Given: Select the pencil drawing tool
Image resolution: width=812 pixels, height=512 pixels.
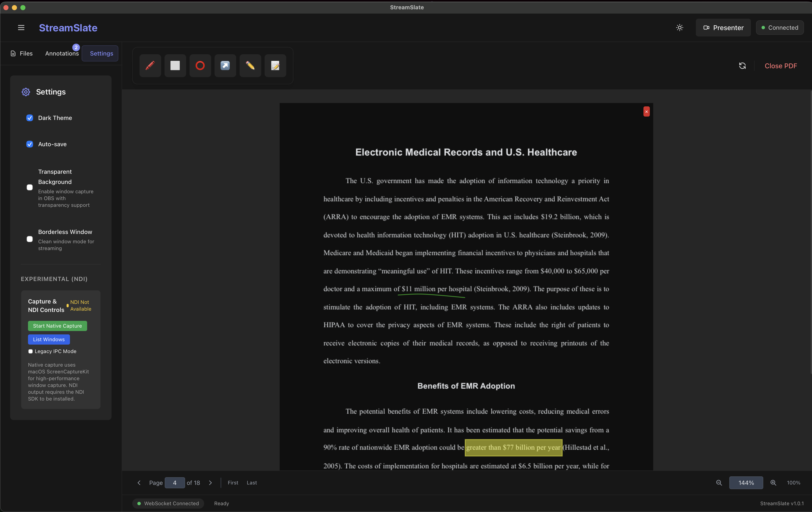Looking at the screenshot, I should click(x=250, y=65).
